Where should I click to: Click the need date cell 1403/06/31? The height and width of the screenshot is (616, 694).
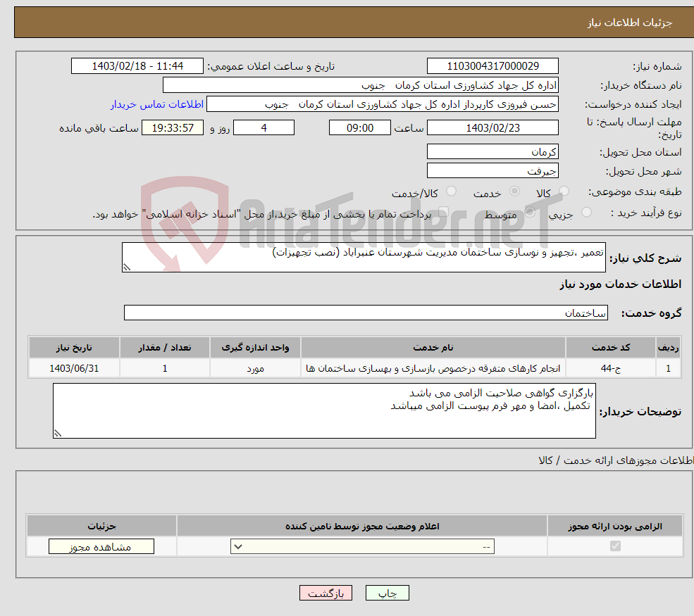coord(74,368)
